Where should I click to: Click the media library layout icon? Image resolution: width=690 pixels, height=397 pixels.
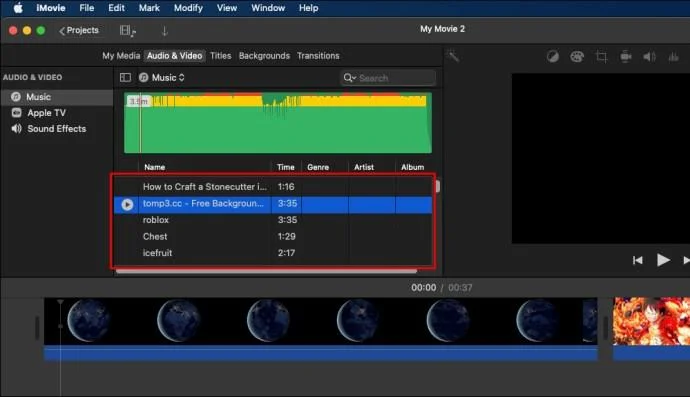point(128,30)
